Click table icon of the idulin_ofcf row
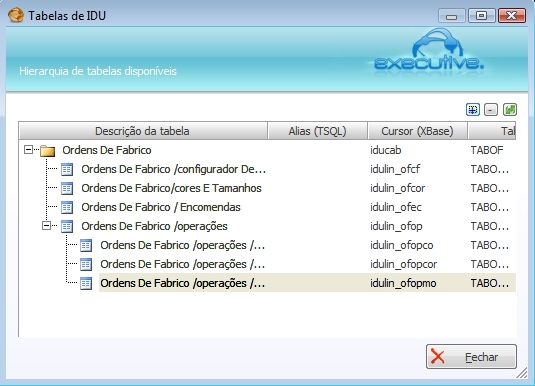 click(67, 169)
